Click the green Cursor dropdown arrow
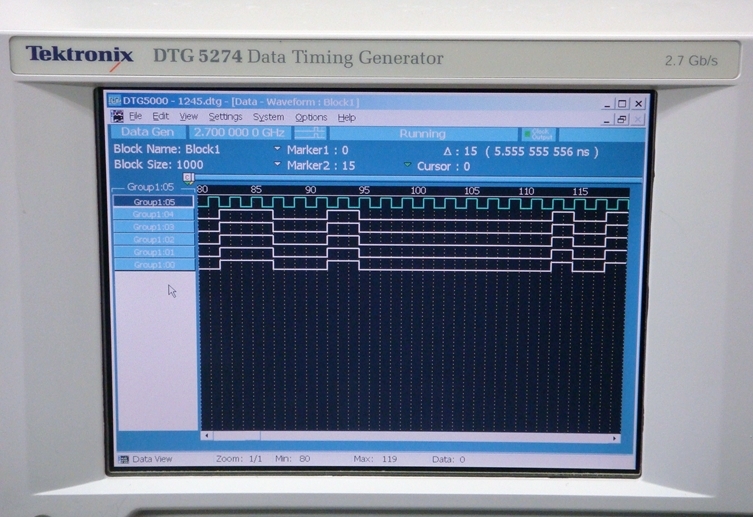 click(407, 165)
